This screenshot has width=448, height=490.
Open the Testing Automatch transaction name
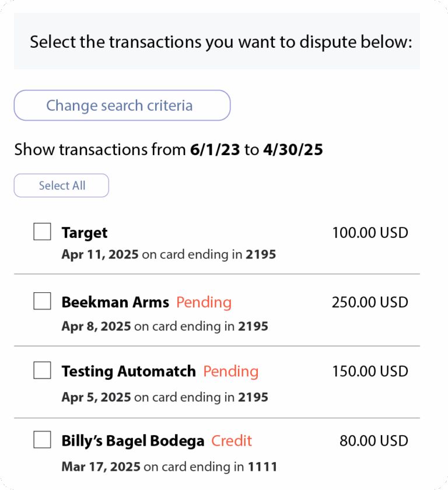129,372
